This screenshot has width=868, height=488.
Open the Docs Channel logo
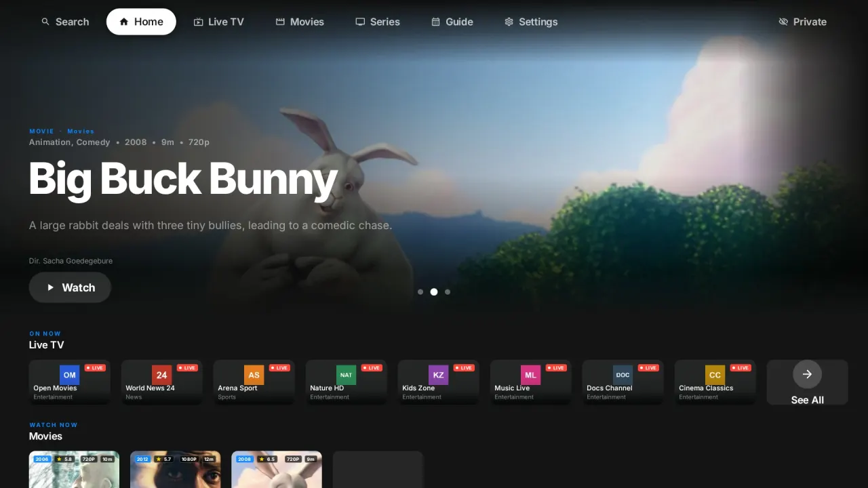(623, 375)
